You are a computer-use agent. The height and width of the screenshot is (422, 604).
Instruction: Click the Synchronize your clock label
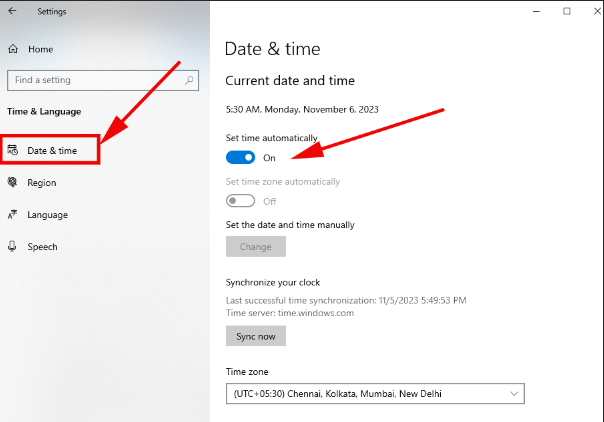273,283
